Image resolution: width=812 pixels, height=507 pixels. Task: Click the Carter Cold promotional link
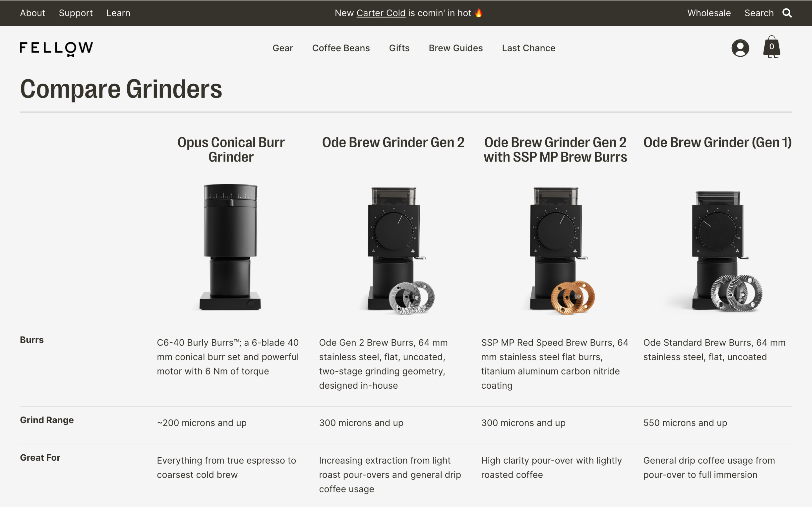[380, 12]
